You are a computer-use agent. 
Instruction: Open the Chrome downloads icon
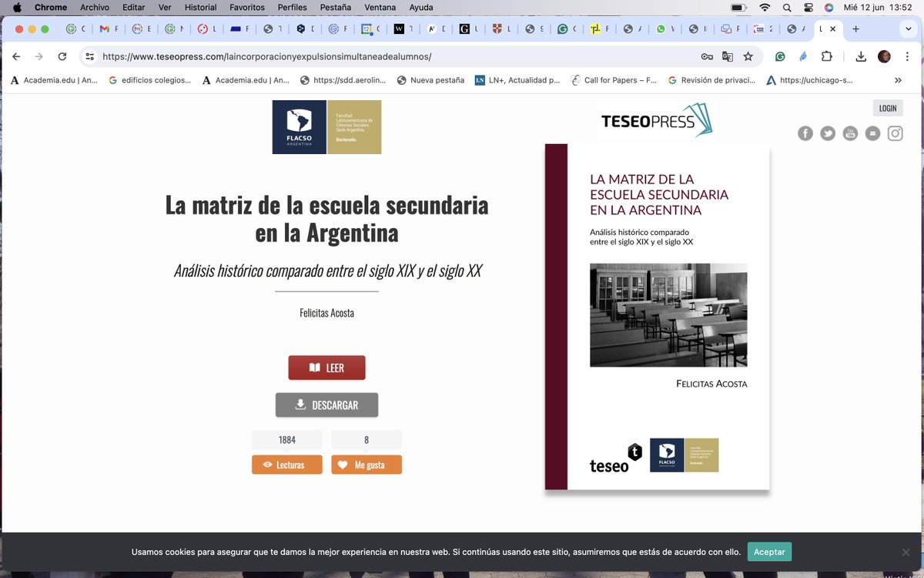[x=861, y=56]
